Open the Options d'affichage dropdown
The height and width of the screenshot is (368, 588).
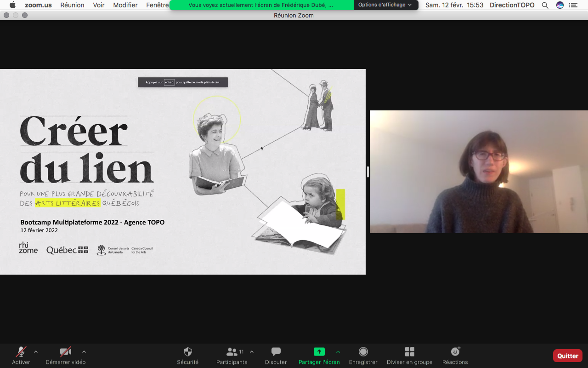coord(385,5)
